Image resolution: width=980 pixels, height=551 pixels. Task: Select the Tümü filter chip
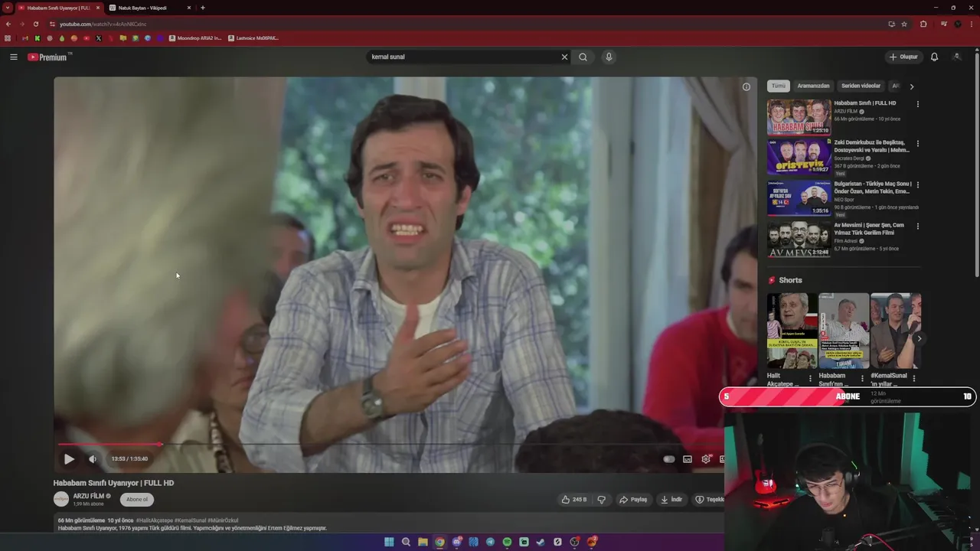(x=779, y=86)
